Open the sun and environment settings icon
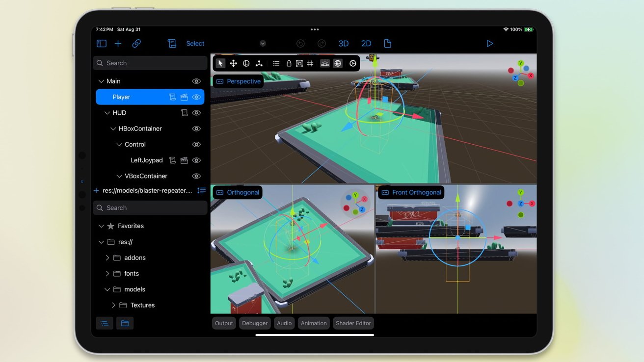 352,63
